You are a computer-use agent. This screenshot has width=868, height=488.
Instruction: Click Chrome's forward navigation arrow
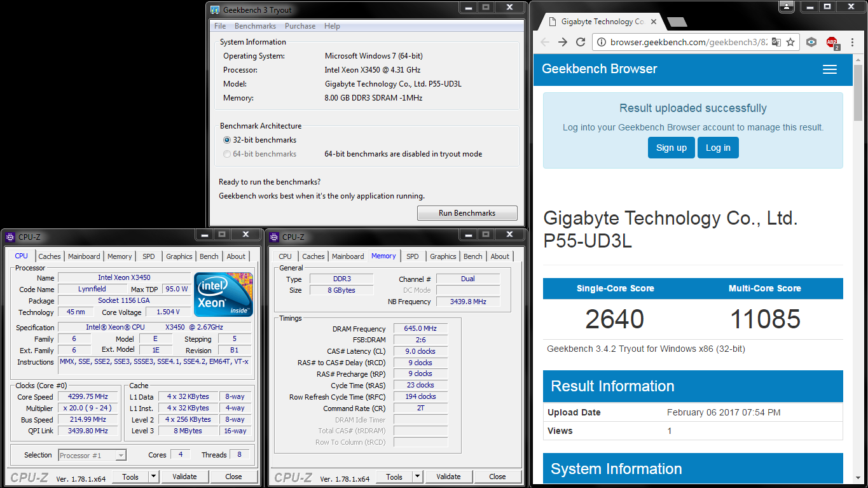coord(563,42)
